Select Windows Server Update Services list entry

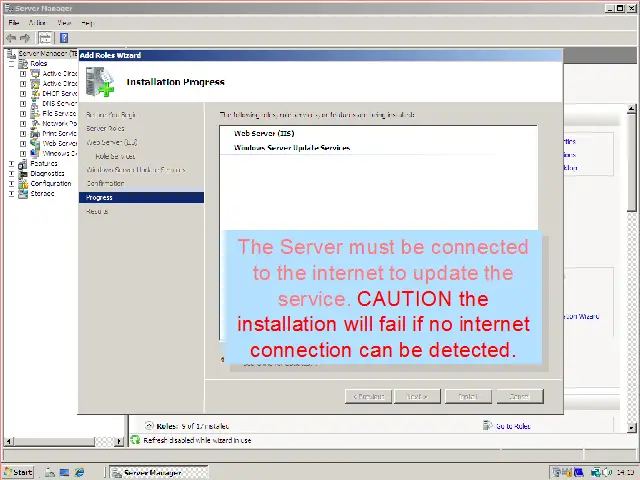click(292, 148)
